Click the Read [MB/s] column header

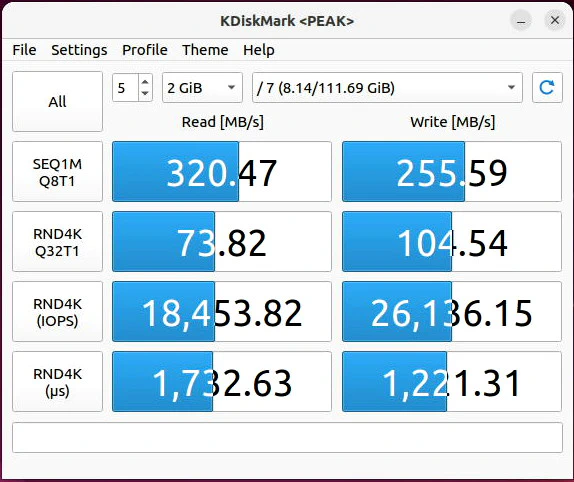pos(223,122)
